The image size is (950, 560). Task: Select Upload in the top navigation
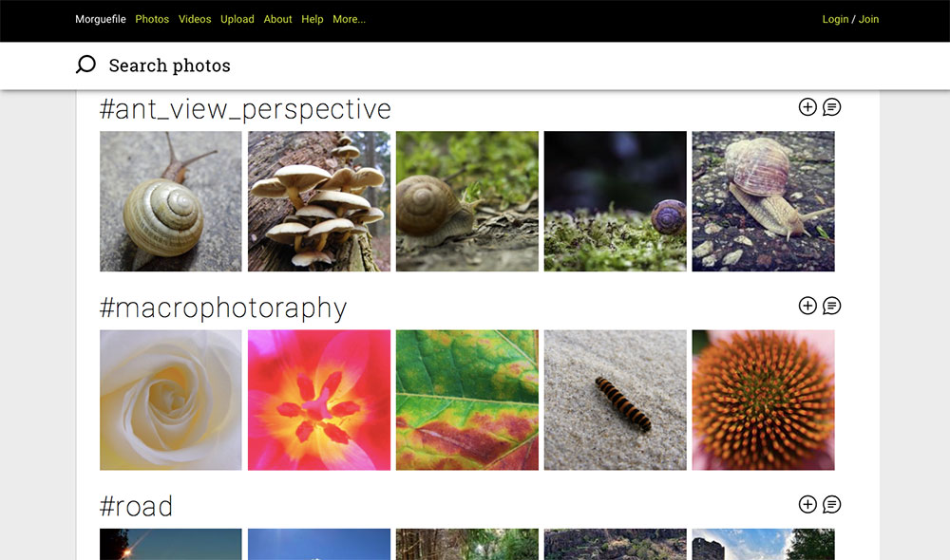click(x=237, y=19)
